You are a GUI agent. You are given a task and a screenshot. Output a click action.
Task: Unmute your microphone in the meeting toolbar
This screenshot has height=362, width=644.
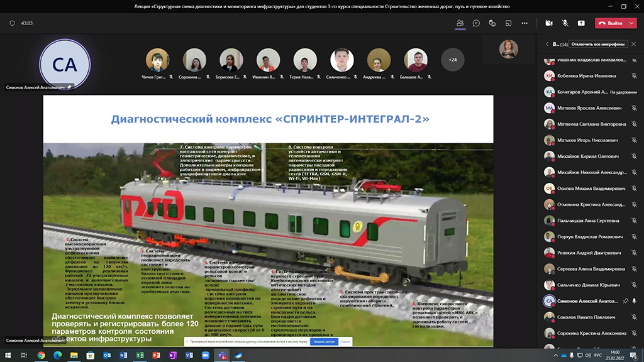pyautogui.click(x=565, y=23)
